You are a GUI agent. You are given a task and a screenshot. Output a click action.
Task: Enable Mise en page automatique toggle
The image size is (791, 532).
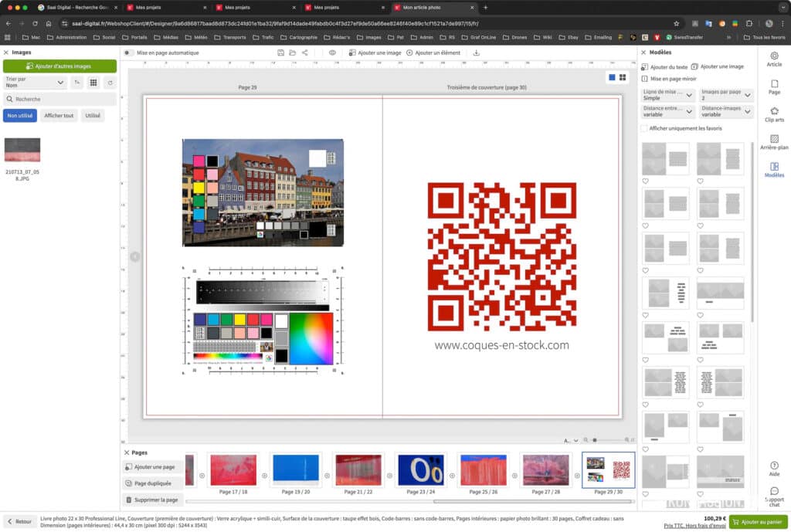pyautogui.click(x=127, y=53)
